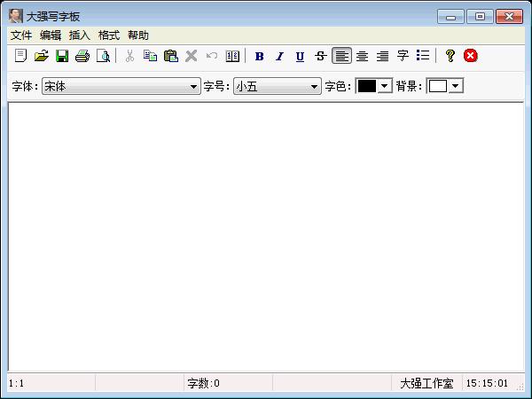
Task: Cut selection with scissors icon
Action: click(x=129, y=56)
